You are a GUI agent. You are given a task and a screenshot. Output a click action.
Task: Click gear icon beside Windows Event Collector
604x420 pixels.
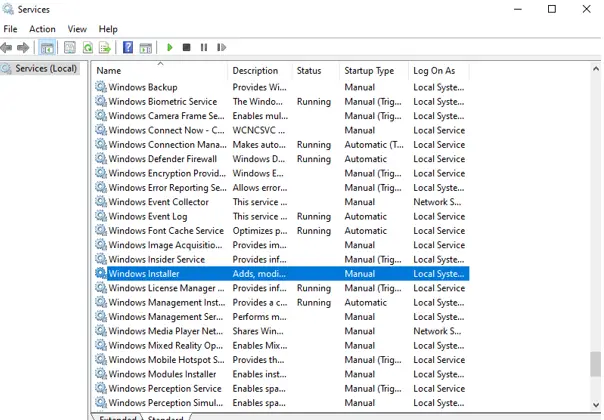(101, 202)
